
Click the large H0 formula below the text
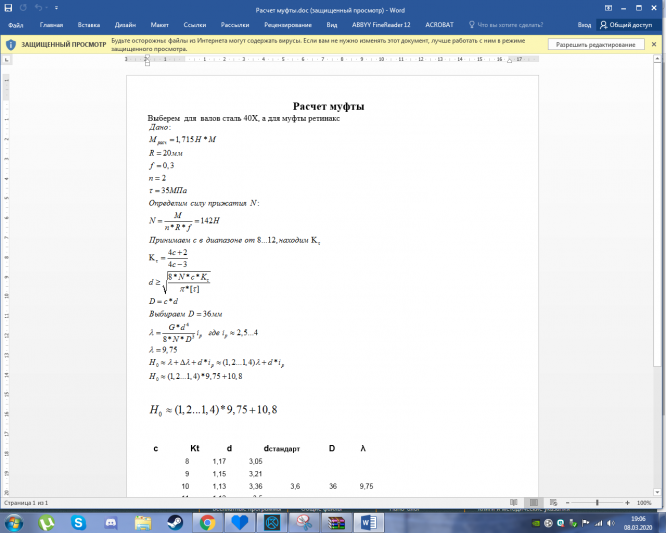coord(213,410)
